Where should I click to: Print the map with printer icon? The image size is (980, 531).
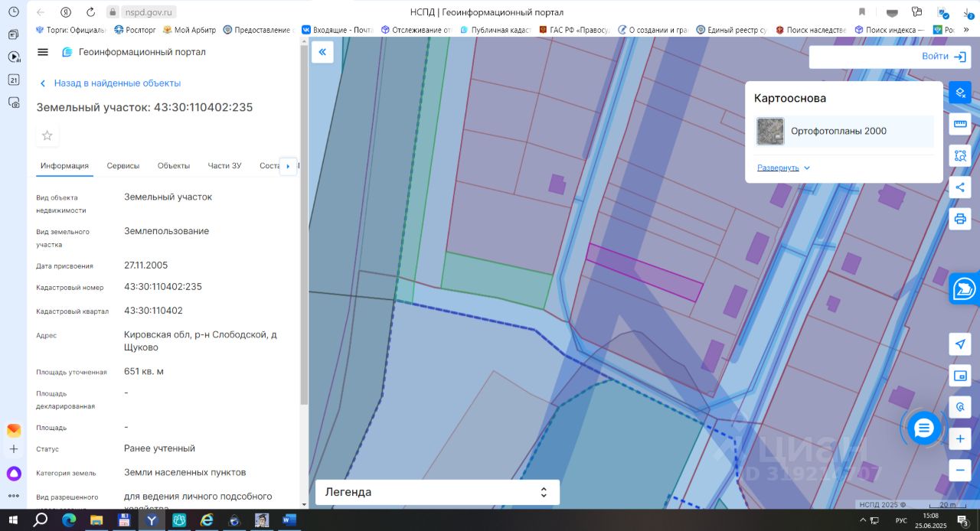click(960, 219)
